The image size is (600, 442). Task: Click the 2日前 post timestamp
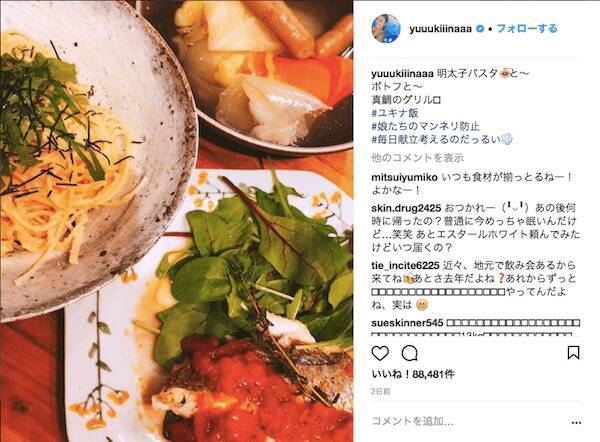[x=381, y=391]
